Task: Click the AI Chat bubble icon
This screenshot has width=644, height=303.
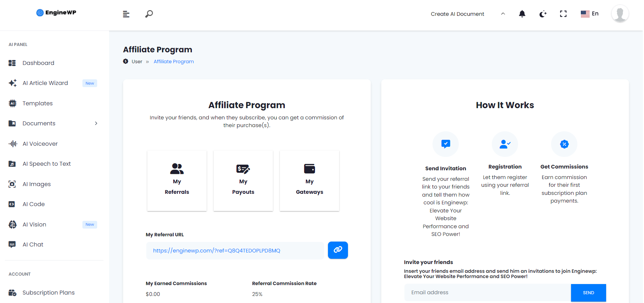Action: tap(12, 244)
